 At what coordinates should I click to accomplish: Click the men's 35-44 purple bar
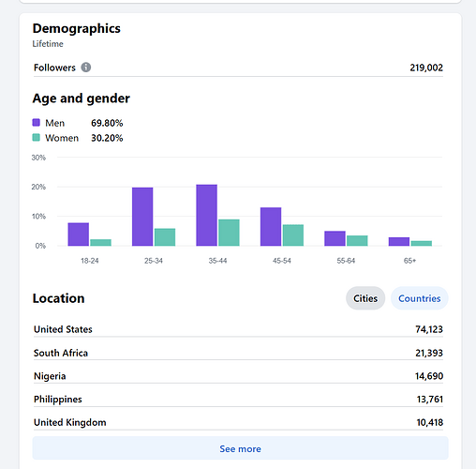pyautogui.click(x=207, y=215)
